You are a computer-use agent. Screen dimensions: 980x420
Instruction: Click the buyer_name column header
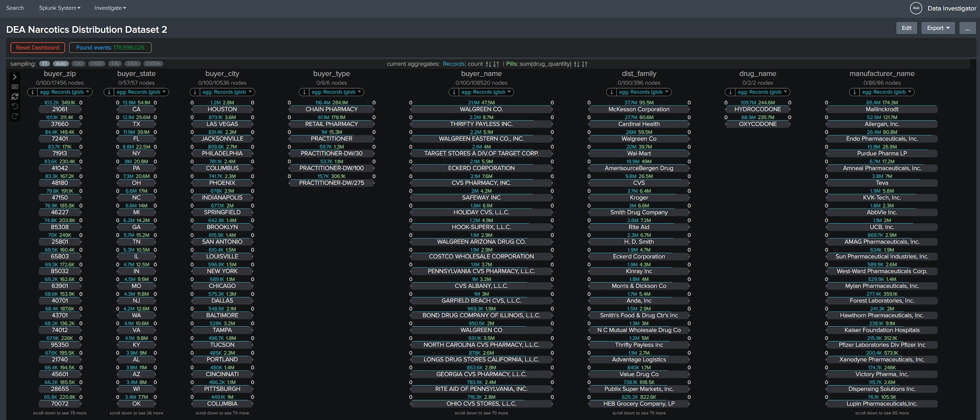tap(481, 74)
